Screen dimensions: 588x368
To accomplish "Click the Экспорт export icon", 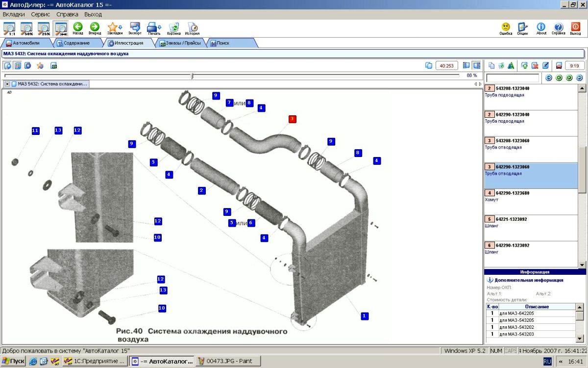I will [x=135, y=28].
